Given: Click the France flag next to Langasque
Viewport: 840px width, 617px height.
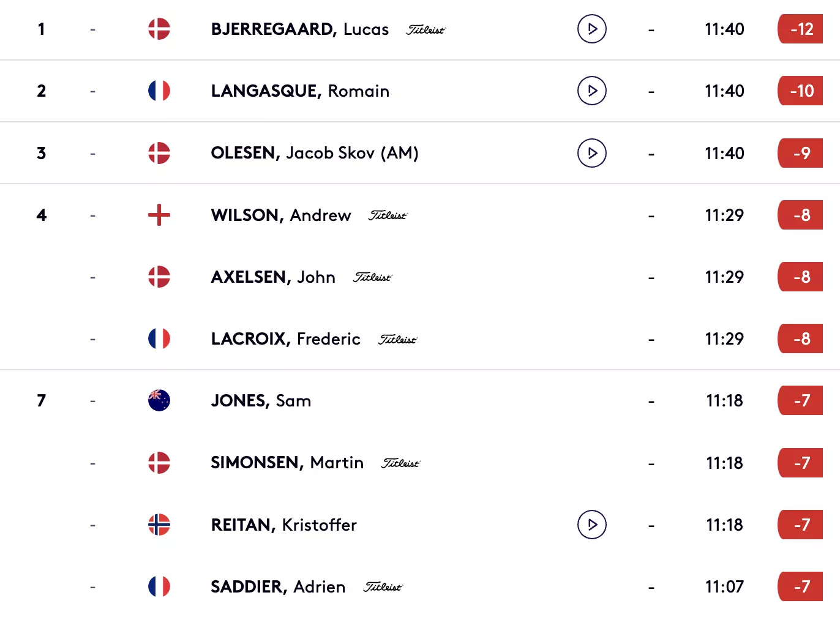Looking at the screenshot, I should tap(159, 91).
